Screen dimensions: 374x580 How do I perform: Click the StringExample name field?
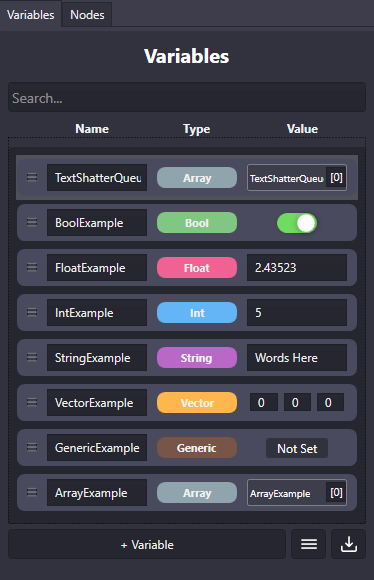97,358
